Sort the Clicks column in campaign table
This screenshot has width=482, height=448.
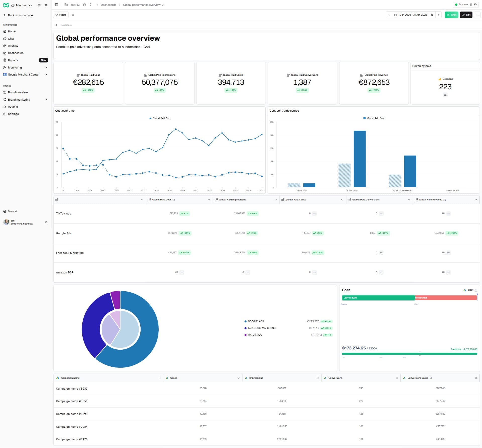click(x=238, y=378)
